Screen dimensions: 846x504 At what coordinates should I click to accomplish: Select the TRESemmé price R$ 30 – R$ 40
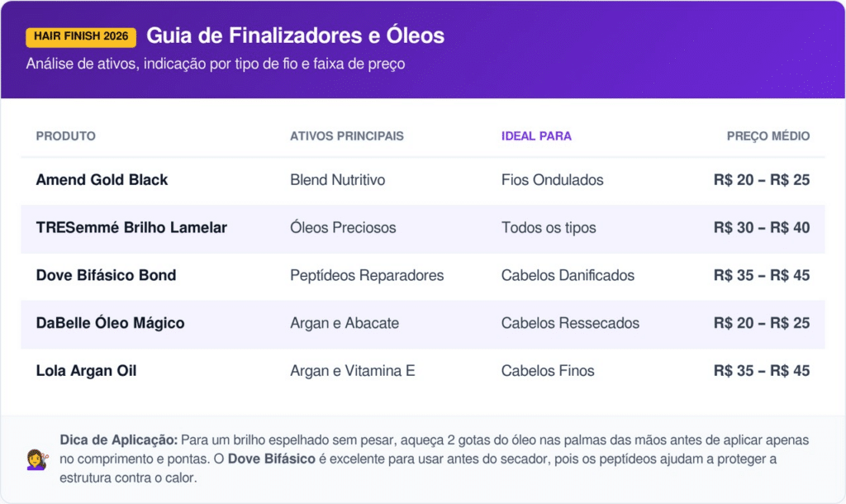click(762, 228)
